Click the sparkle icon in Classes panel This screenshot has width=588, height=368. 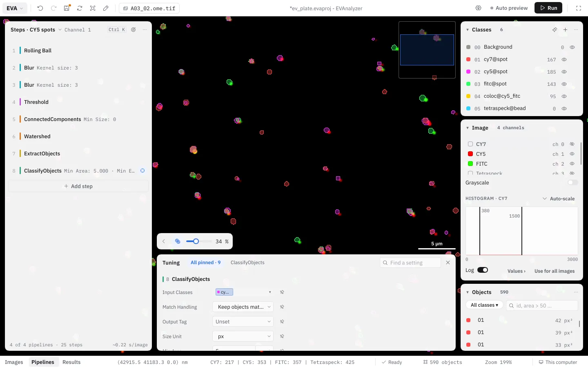[x=555, y=29]
